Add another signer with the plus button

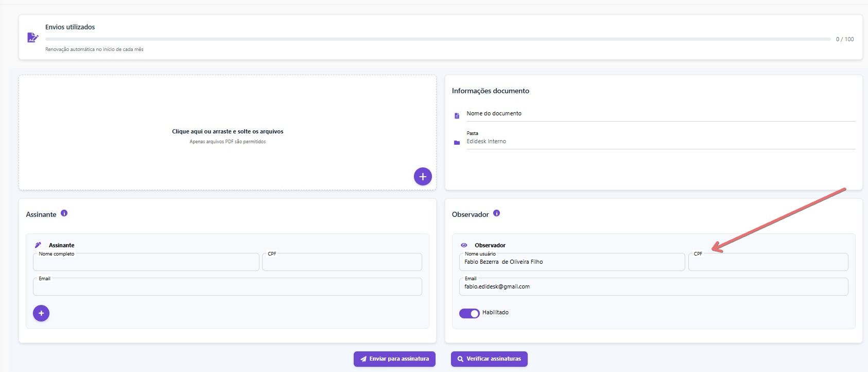[41, 313]
